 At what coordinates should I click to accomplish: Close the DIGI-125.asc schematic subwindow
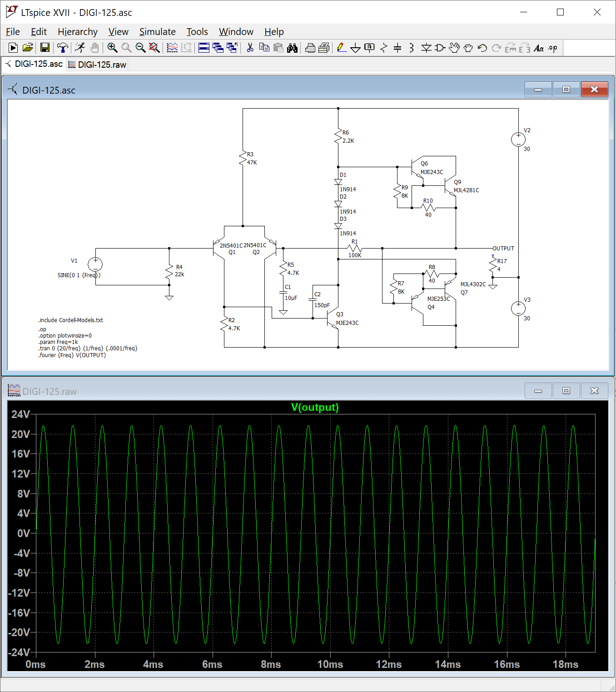tap(594, 90)
